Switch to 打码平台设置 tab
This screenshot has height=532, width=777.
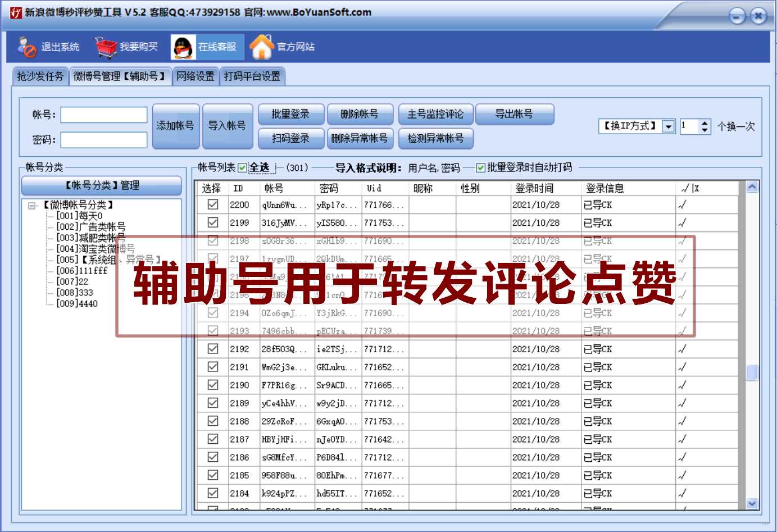252,76
